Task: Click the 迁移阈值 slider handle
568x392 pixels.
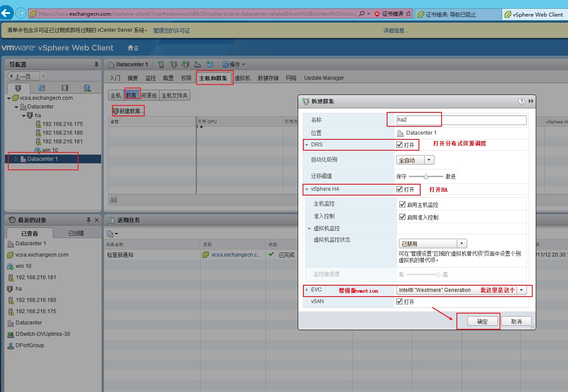Action: [x=426, y=176]
